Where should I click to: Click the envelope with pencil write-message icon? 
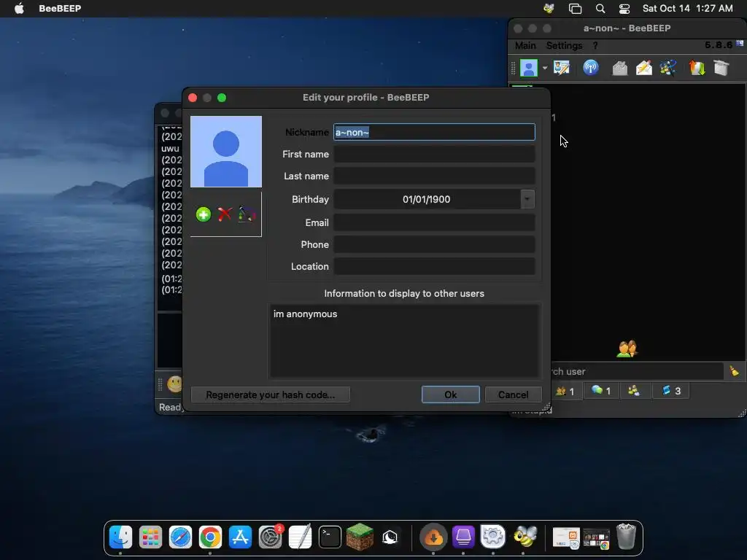[643, 68]
